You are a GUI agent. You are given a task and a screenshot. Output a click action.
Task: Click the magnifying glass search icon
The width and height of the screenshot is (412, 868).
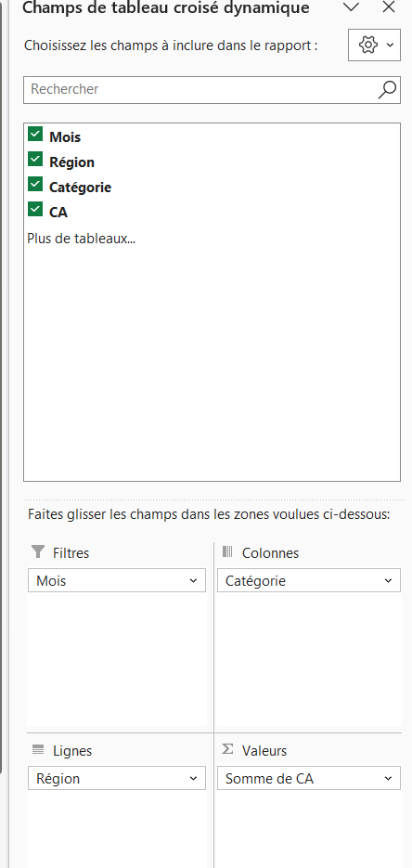pos(387,89)
